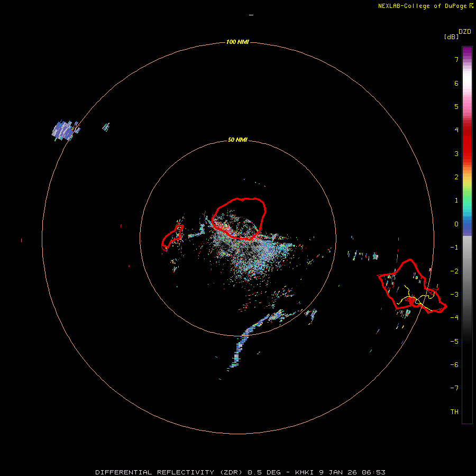Image resolution: width=476 pixels, height=476 pixels.
Task: Select the 1 dB scale label
Action: click(456, 200)
